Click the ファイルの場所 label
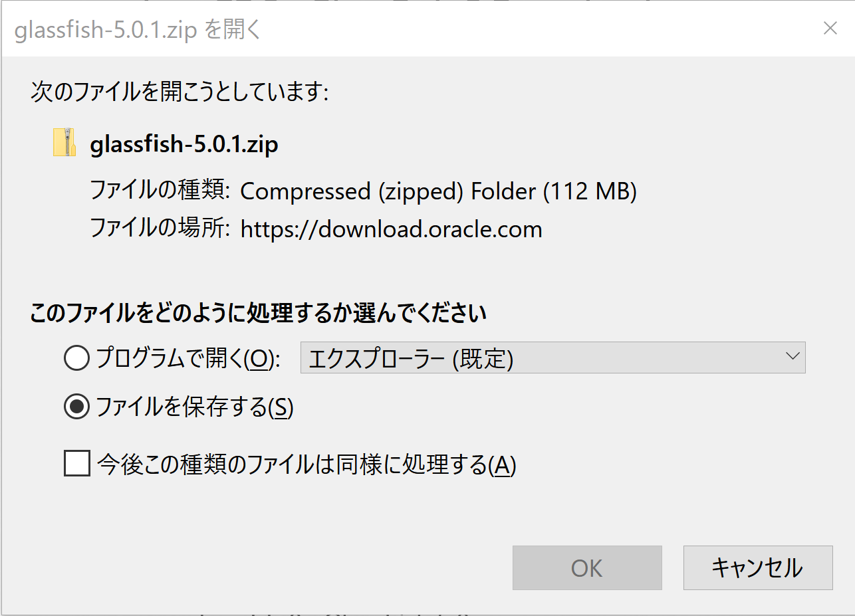This screenshot has width=855, height=616. coord(160,229)
